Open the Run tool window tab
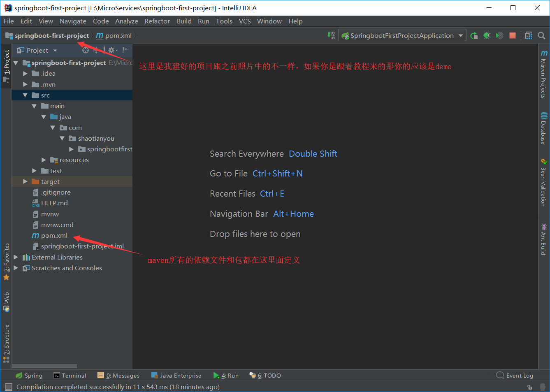 click(x=226, y=376)
